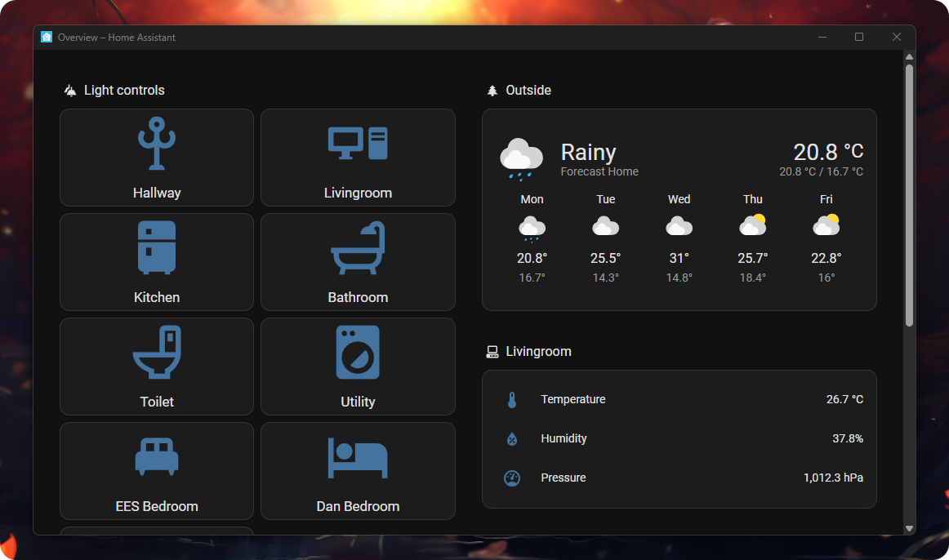
Task: Click the scrollbar up arrow
Action: tap(909, 56)
